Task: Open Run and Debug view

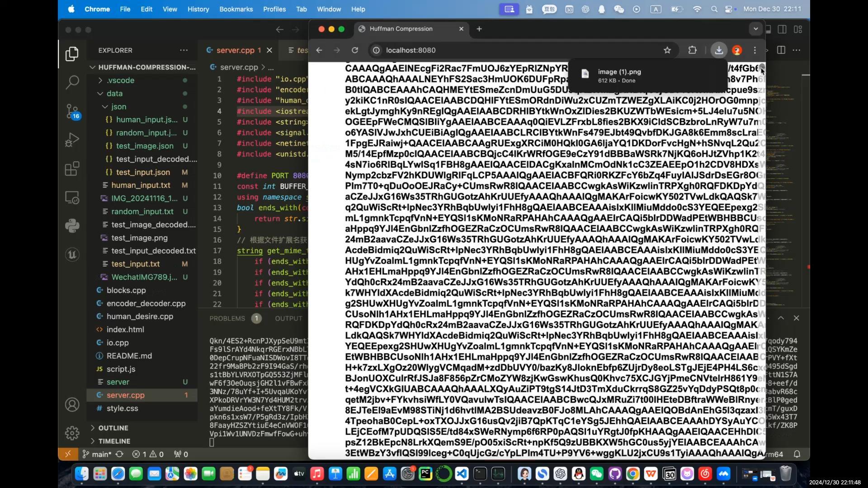Action: 72,140
